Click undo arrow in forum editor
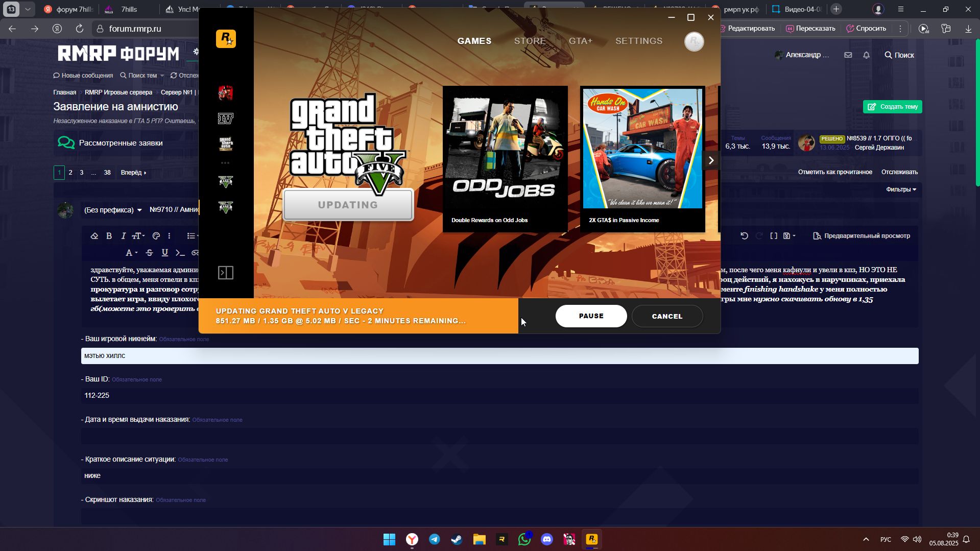 click(744, 236)
